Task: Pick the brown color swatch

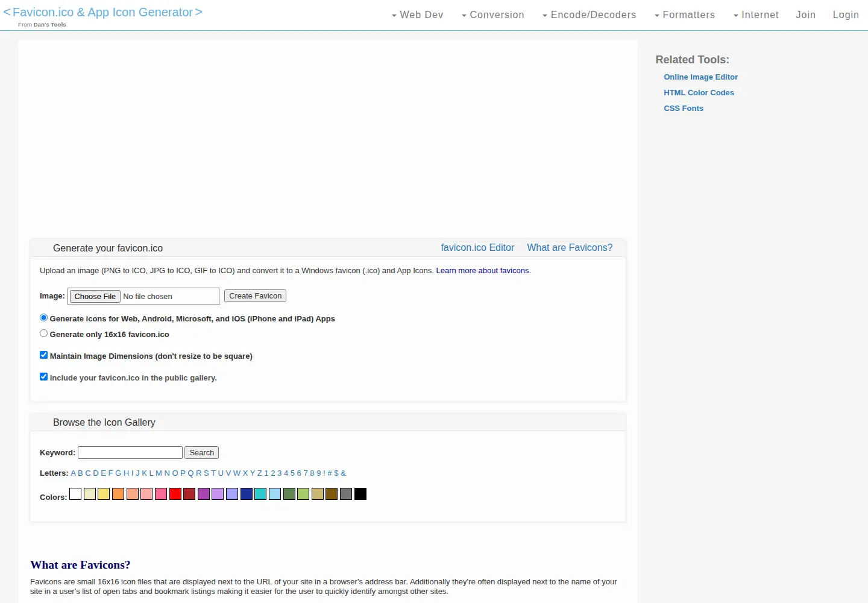Action: coord(332,494)
